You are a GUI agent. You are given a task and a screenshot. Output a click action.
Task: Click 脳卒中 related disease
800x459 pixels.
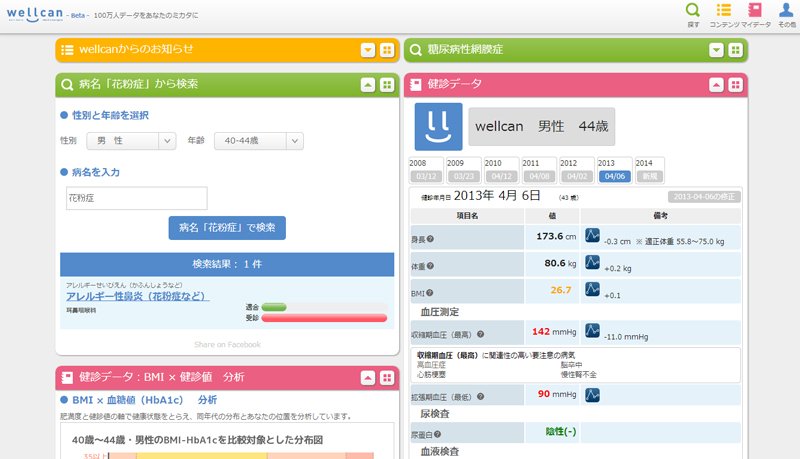tap(571, 365)
